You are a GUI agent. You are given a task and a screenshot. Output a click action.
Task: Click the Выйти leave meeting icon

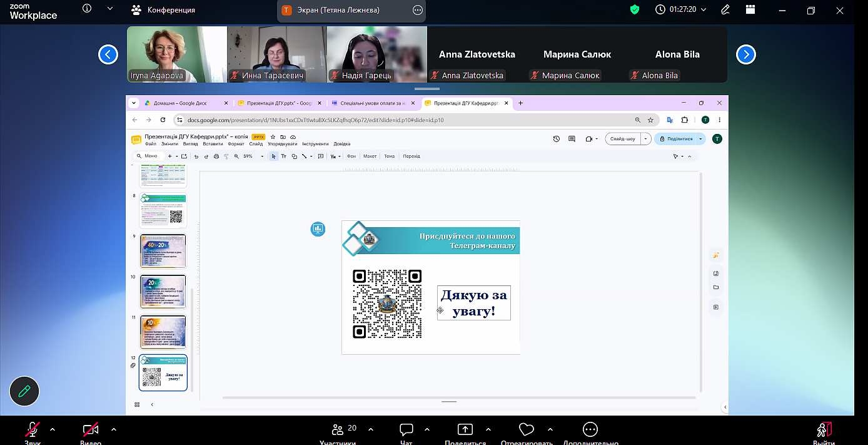[x=824, y=429]
